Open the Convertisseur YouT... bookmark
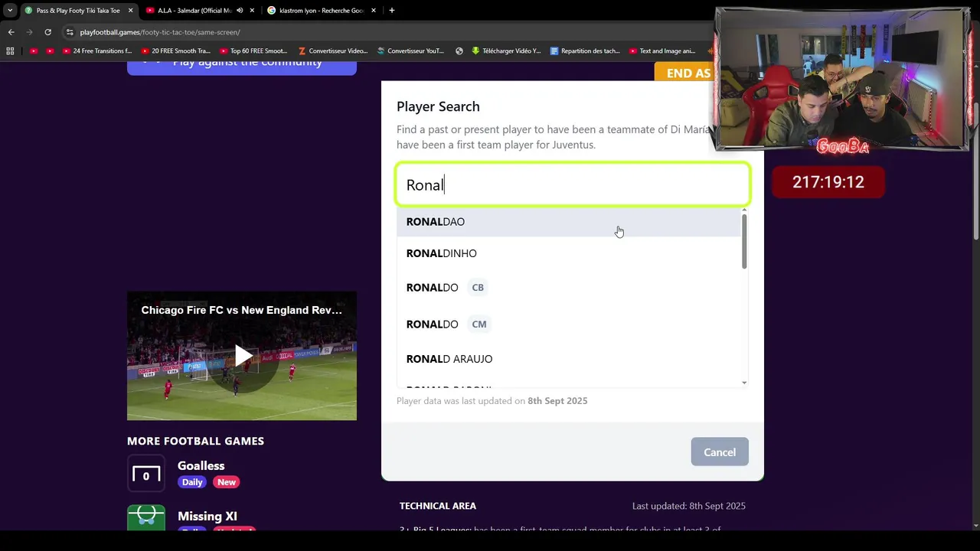The height and width of the screenshot is (551, 980). (x=410, y=51)
